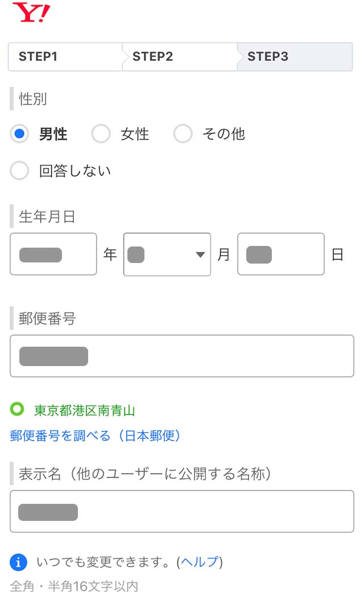
Task: Click into the 郵便番号 postal code field
Action: [182, 356]
